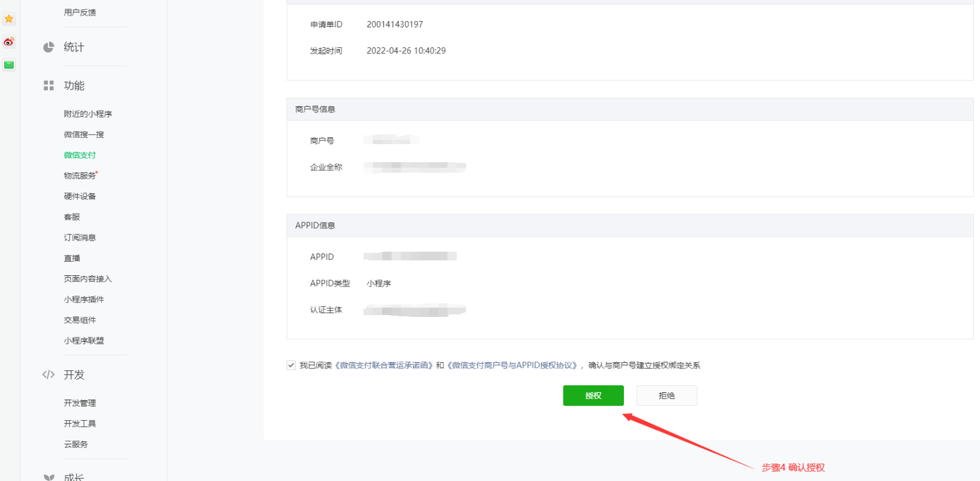Expand the 统计 section heading

[x=74, y=47]
